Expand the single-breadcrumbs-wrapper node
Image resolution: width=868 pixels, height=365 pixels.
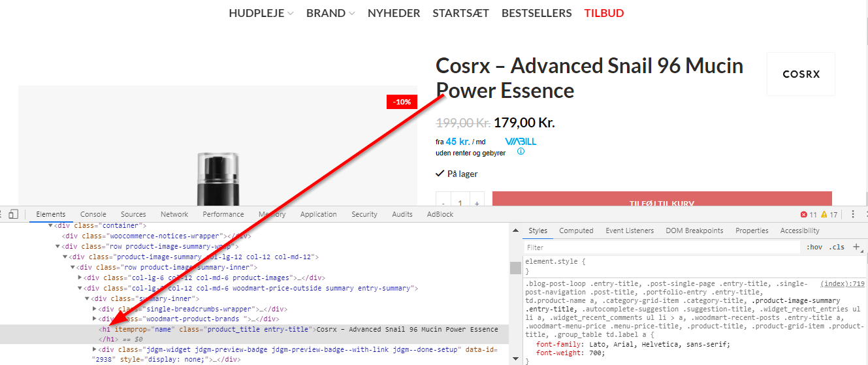(94, 309)
